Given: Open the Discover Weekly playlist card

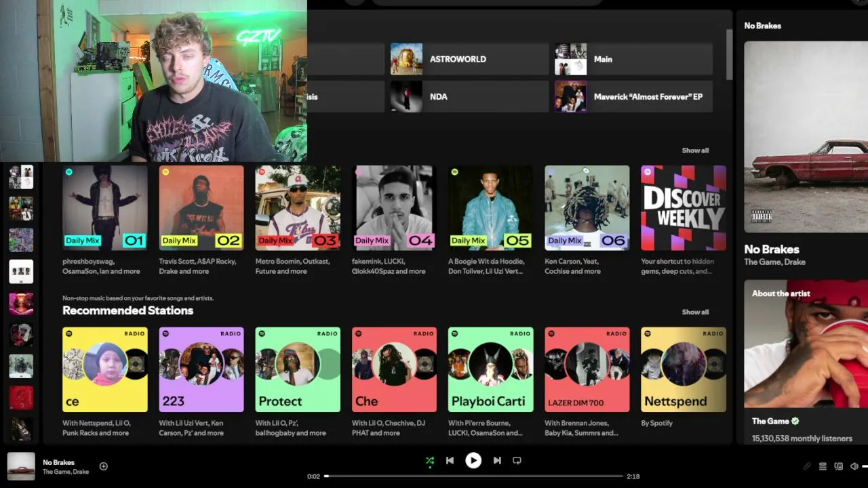Looking at the screenshot, I should click(x=684, y=221).
